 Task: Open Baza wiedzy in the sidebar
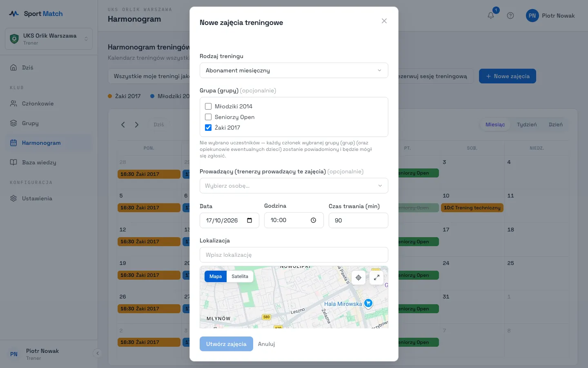click(x=49, y=162)
